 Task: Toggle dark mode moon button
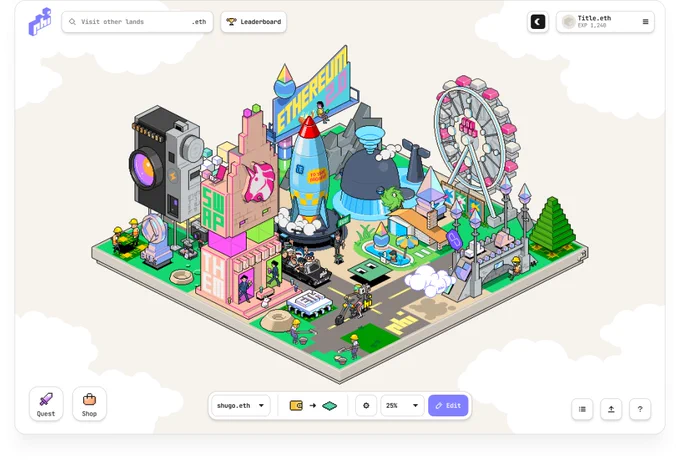(x=538, y=22)
